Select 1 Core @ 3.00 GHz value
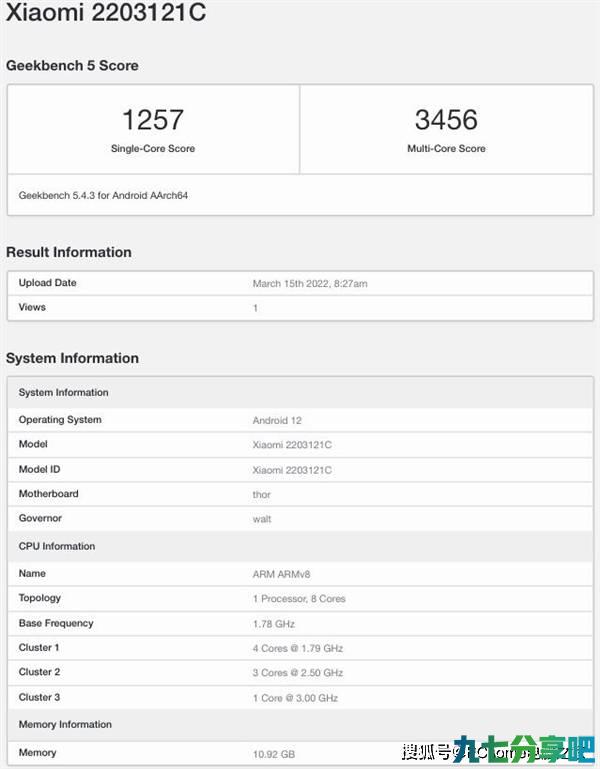 tap(295, 698)
